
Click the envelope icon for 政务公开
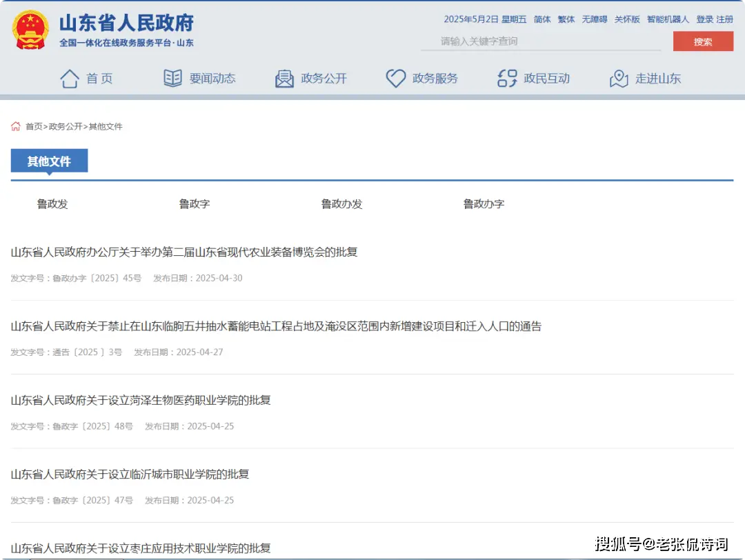(284, 79)
